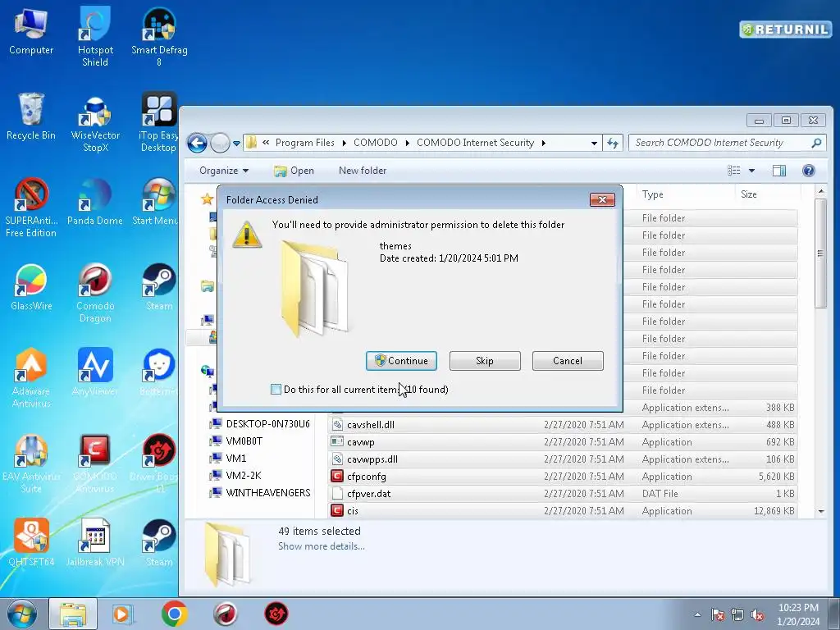This screenshot has height=630, width=840.
Task: Click 'Show more details...' link
Action: click(322, 546)
